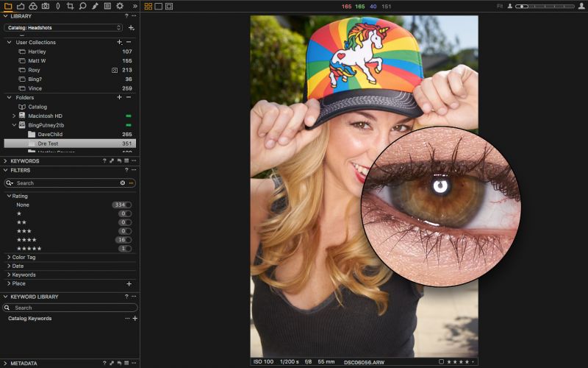588x368 pixels.
Task: Open Library panel help question mark
Action: pos(126,16)
